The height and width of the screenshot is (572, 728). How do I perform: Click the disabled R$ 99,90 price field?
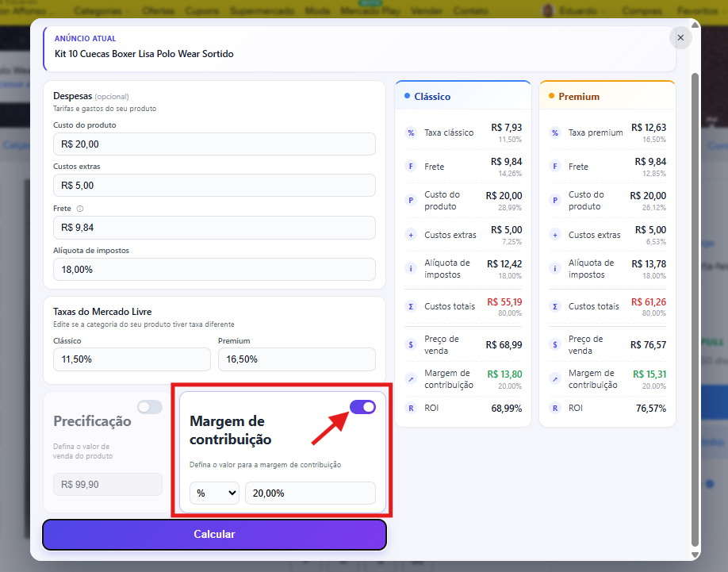point(108,485)
